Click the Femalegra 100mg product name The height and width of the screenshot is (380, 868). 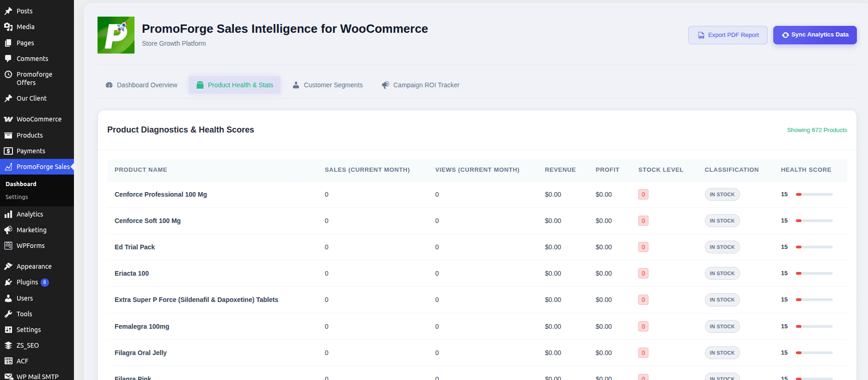[x=142, y=326]
